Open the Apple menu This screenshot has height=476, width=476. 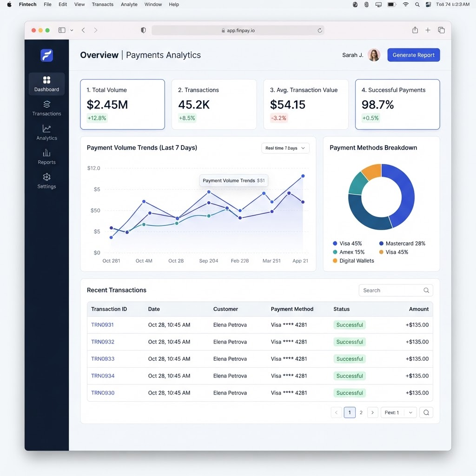pos(9,4)
